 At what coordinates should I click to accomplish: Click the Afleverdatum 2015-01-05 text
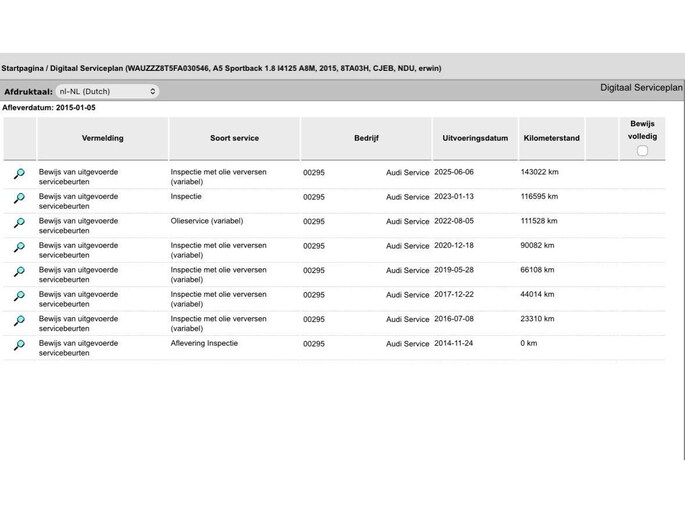tap(49, 107)
